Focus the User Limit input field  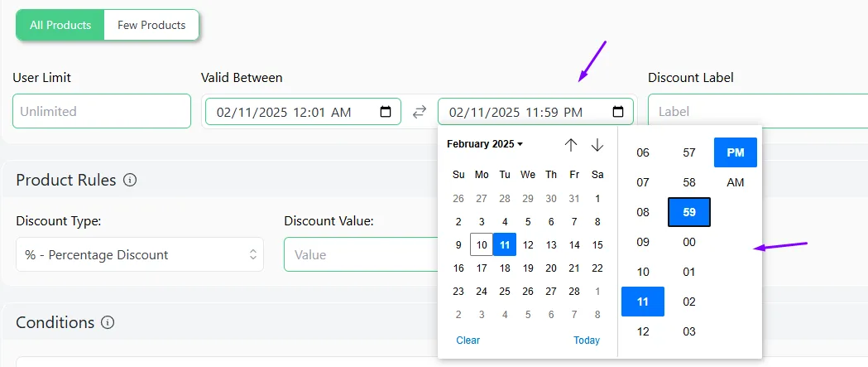[102, 111]
